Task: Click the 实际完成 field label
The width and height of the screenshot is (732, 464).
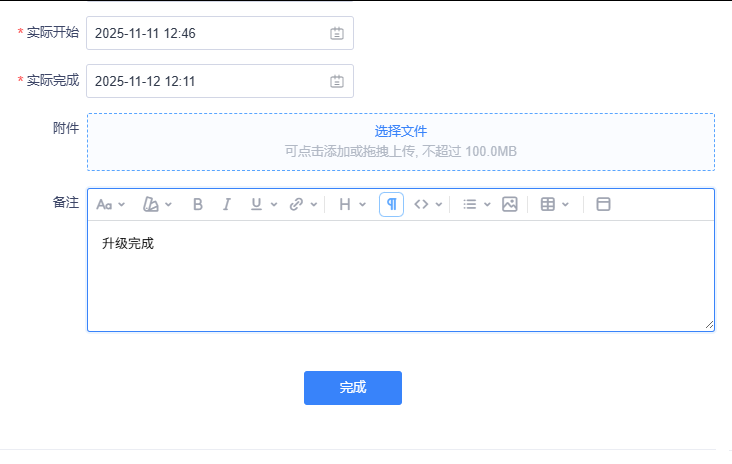Action: (53, 80)
